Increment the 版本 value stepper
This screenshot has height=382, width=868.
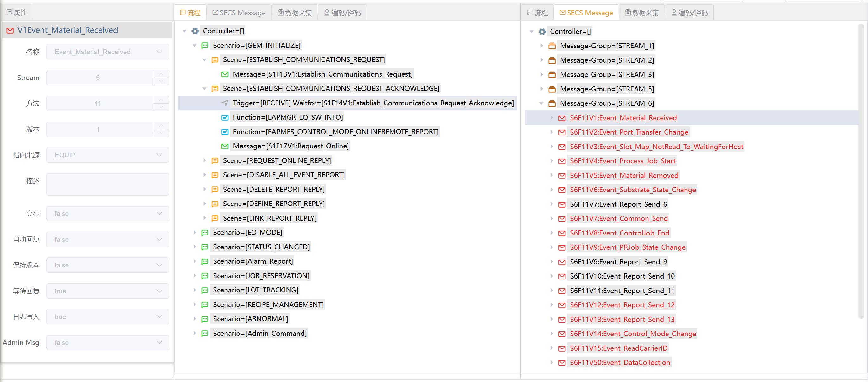(x=161, y=126)
